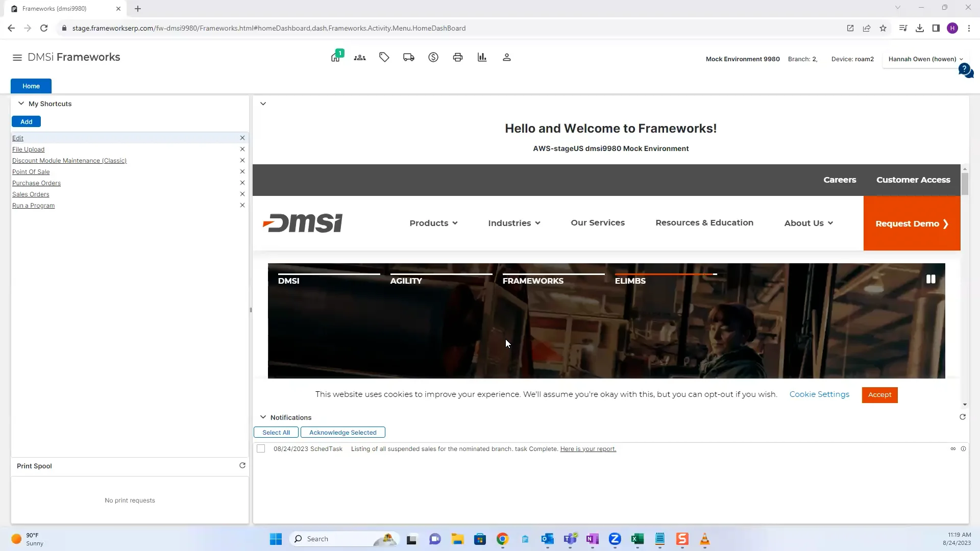Open the printer icon in top toolbar
Image resolution: width=980 pixels, height=551 pixels.
tap(458, 57)
